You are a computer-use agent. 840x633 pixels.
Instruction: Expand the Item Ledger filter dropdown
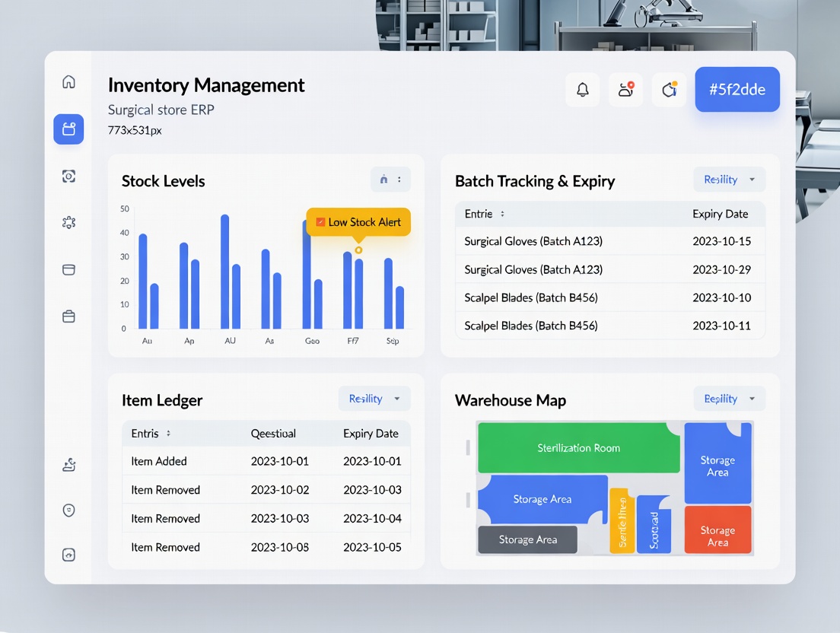tap(374, 399)
